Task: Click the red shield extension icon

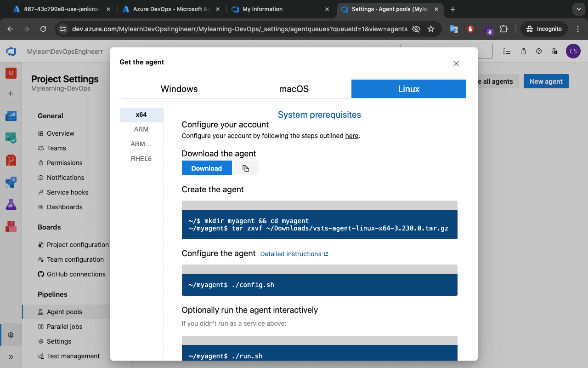Action: [470, 29]
